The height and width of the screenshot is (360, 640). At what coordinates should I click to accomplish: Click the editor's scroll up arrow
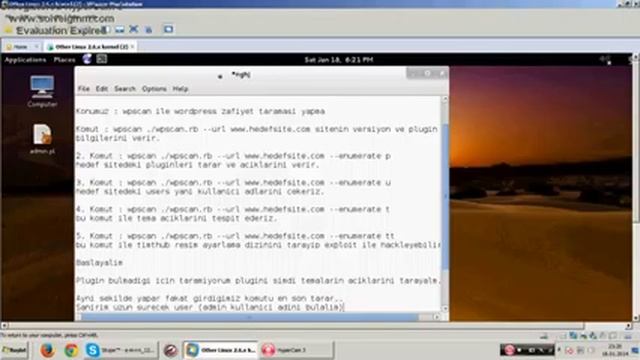(x=445, y=99)
